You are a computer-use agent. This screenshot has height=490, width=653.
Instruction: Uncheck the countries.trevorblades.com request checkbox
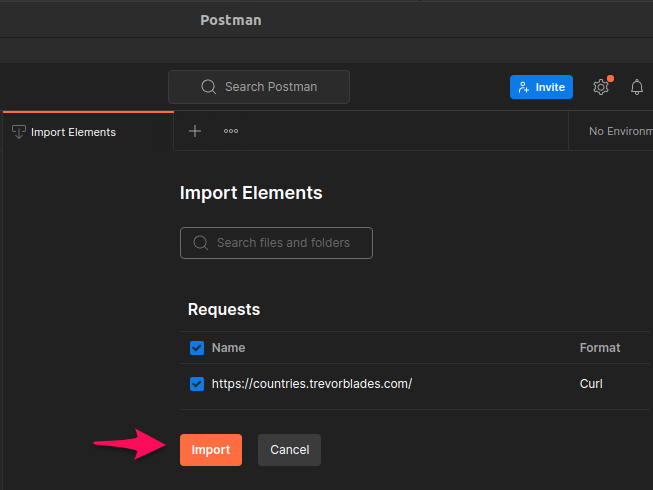(x=197, y=384)
